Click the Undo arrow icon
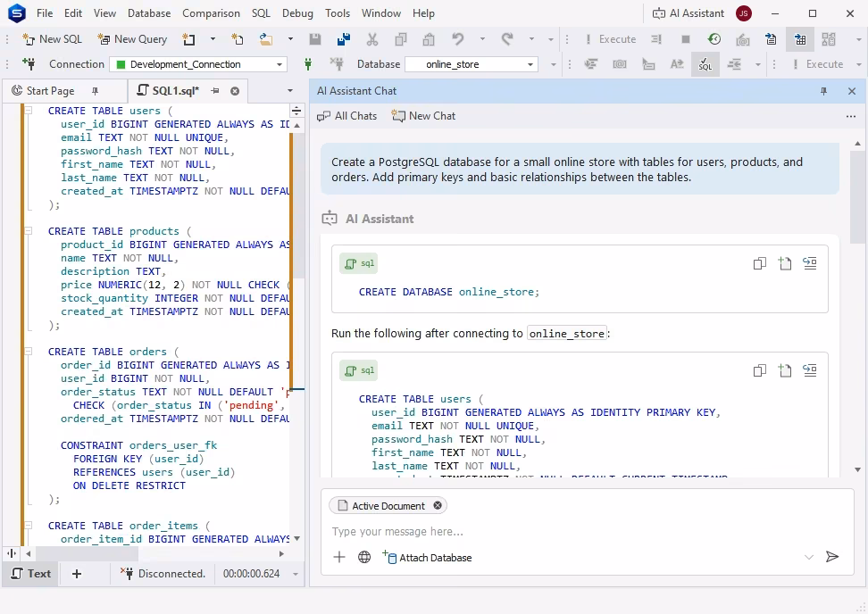The image size is (868, 614). (x=458, y=38)
